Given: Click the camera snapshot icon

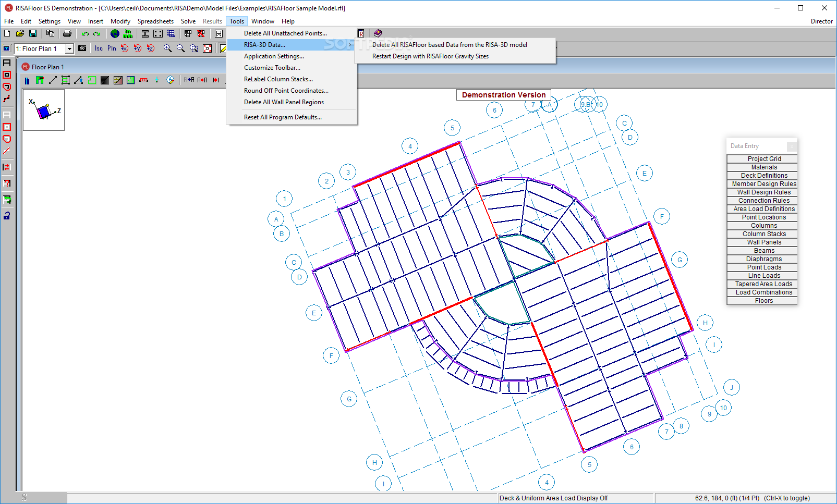Looking at the screenshot, I should 82,48.
